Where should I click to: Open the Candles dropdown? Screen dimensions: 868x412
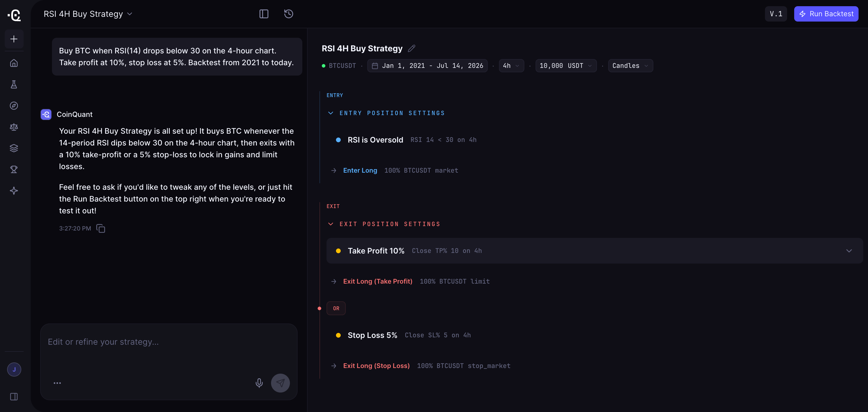click(630, 66)
